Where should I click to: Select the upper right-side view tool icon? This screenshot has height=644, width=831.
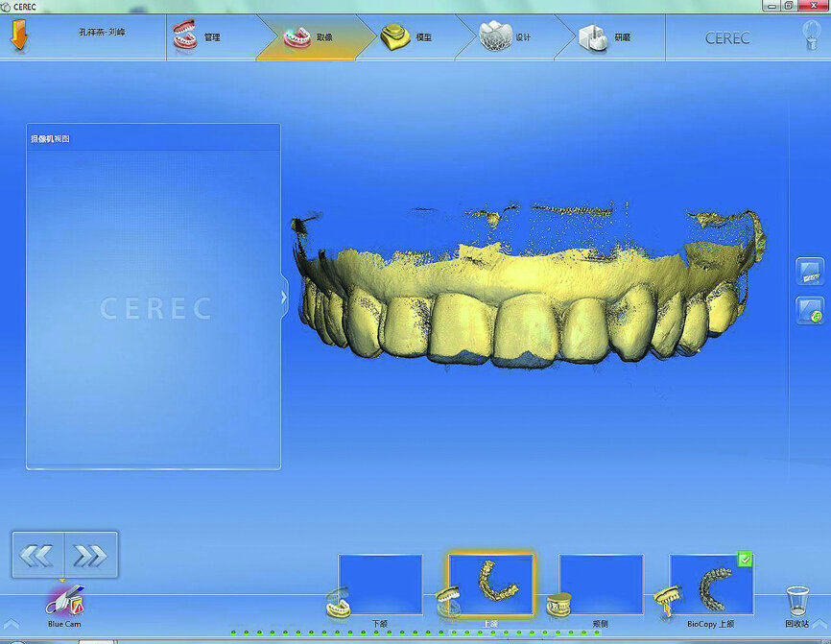click(x=809, y=270)
